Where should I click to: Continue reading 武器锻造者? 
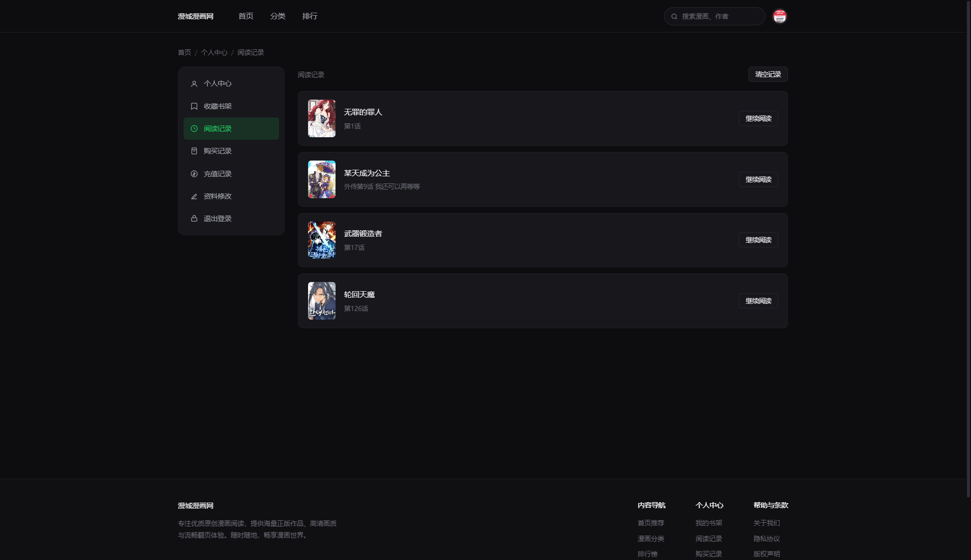click(758, 240)
